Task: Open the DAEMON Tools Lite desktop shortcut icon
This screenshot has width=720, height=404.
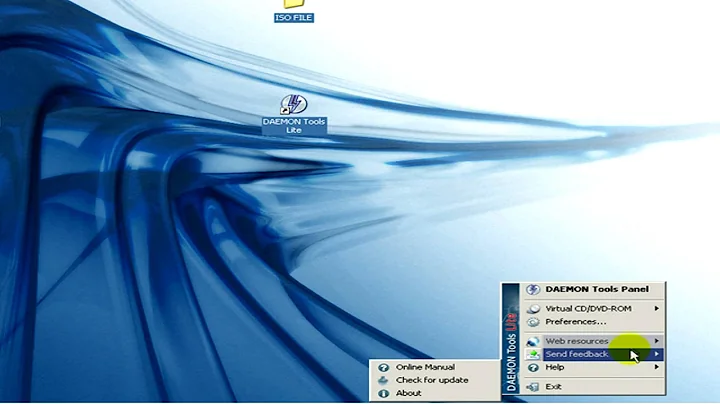Action: (294, 104)
